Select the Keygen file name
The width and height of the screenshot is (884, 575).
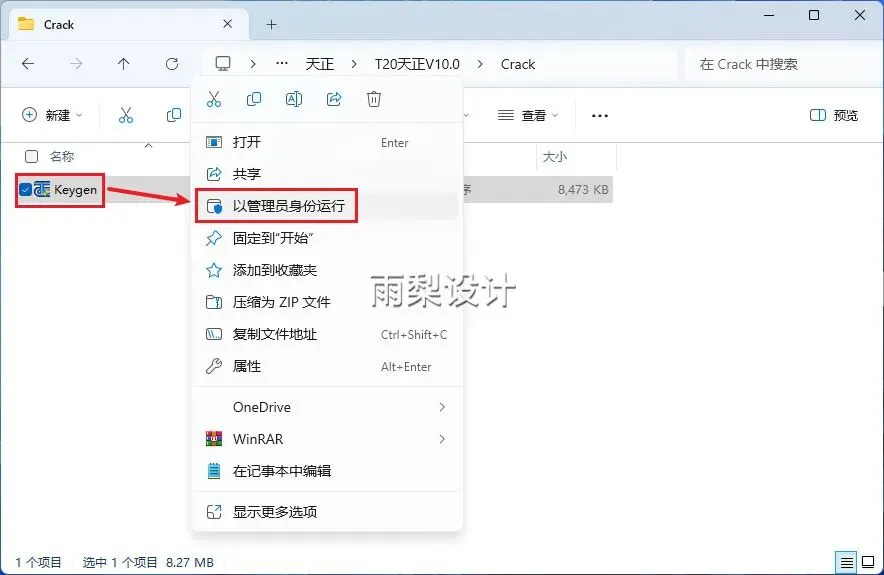pyautogui.click(x=76, y=190)
